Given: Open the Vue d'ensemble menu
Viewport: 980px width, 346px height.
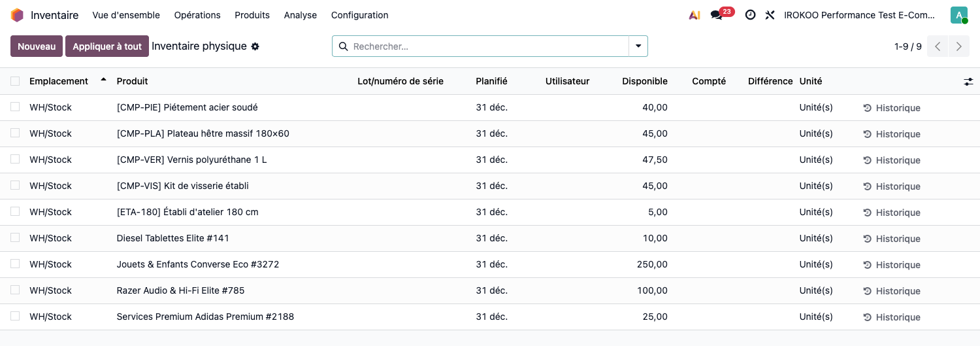Looking at the screenshot, I should pos(126,15).
